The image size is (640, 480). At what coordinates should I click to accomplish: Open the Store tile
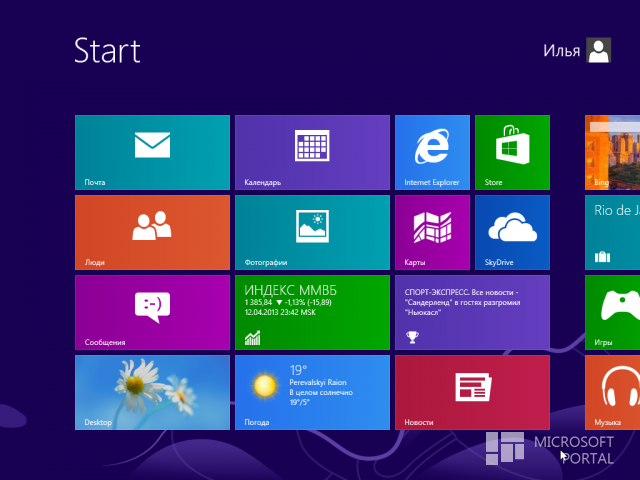coord(512,152)
